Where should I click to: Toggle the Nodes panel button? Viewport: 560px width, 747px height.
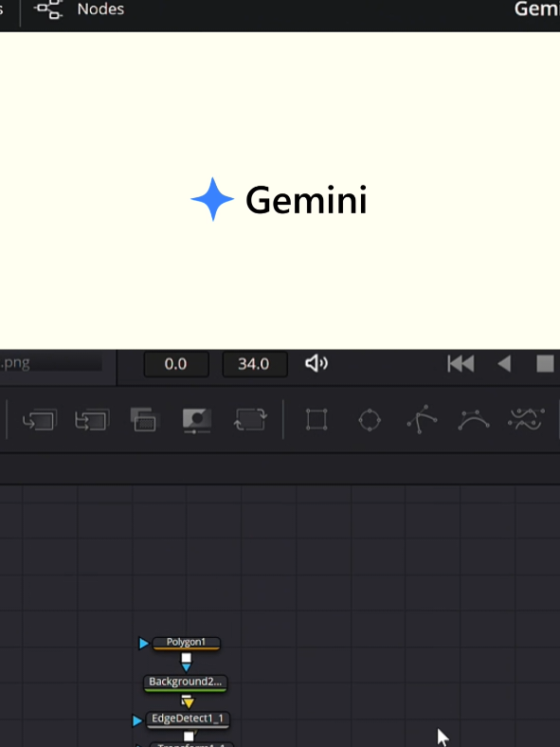tap(79, 9)
